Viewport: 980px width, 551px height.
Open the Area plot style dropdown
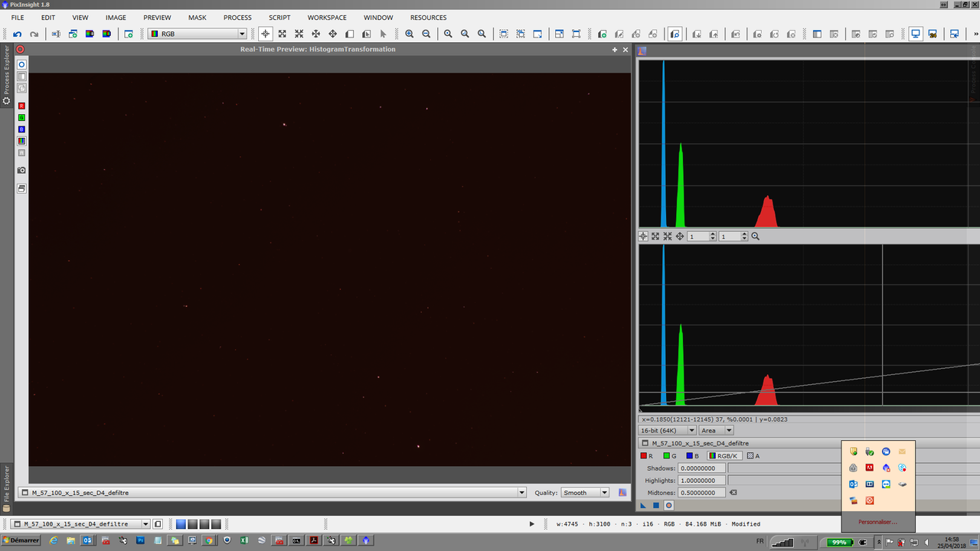coord(716,431)
